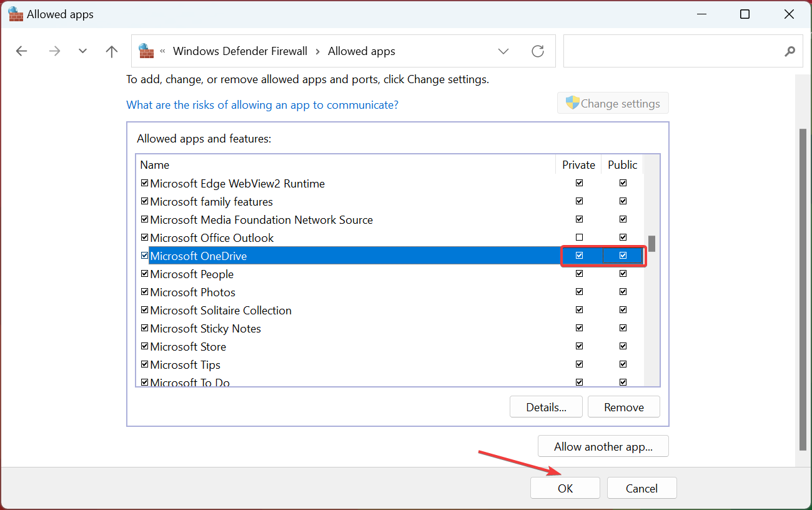Toggle Microsoft Edge WebView2 Runtime checkbox
This screenshot has width=812, height=510.
coord(145,183)
